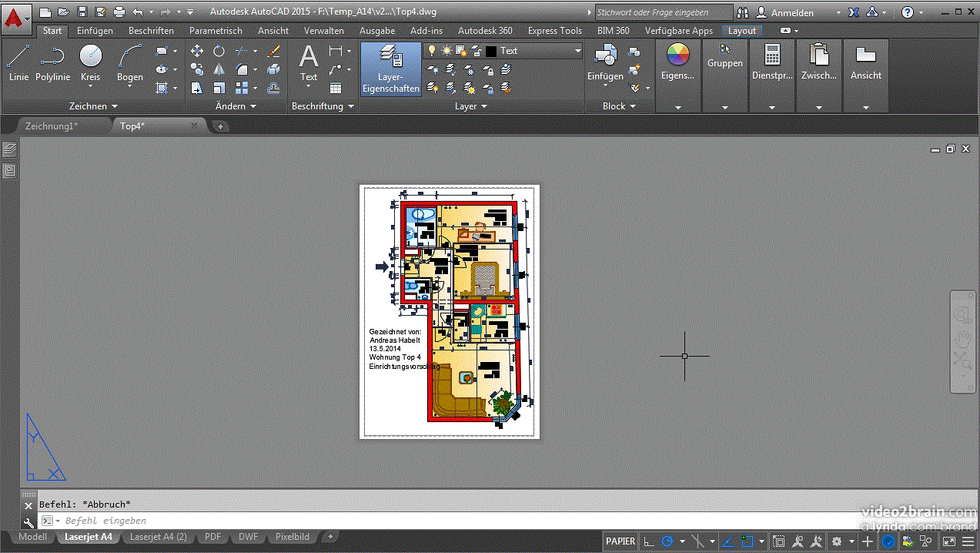Select the Linie drawing tool
This screenshot has height=553, width=980.
18,62
